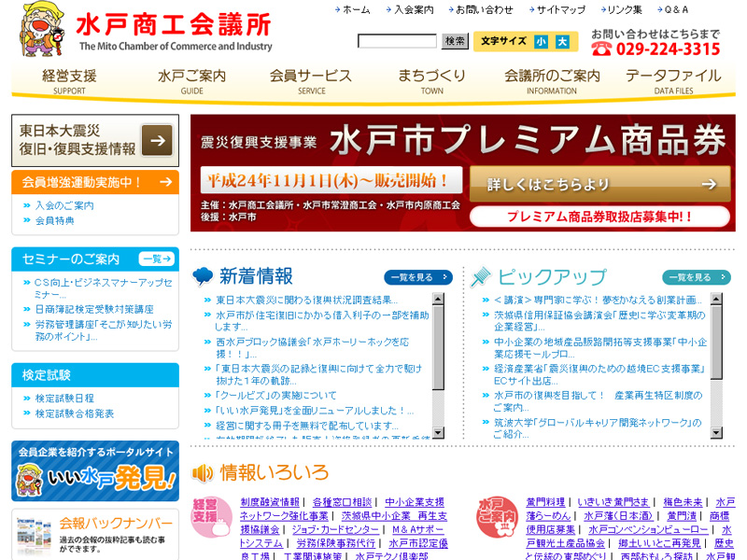The width and height of the screenshot is (747, 560).
Task: Click 新着情報 scrollbar down arrow
Action: pyautogui.click(x=438, y=432)
